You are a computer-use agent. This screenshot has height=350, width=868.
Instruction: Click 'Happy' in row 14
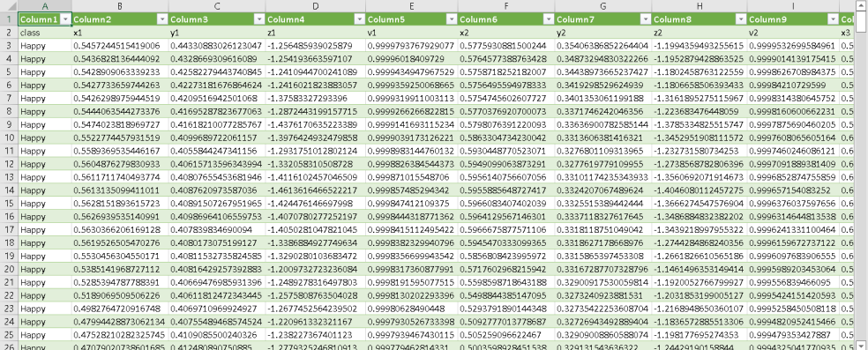[45, 190]
